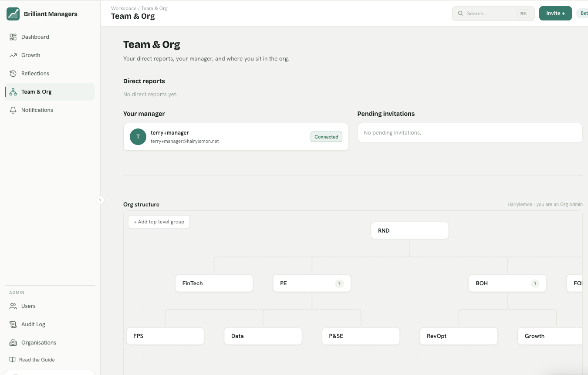Select Team & Org sidebar item

click(x=50, y=92)
